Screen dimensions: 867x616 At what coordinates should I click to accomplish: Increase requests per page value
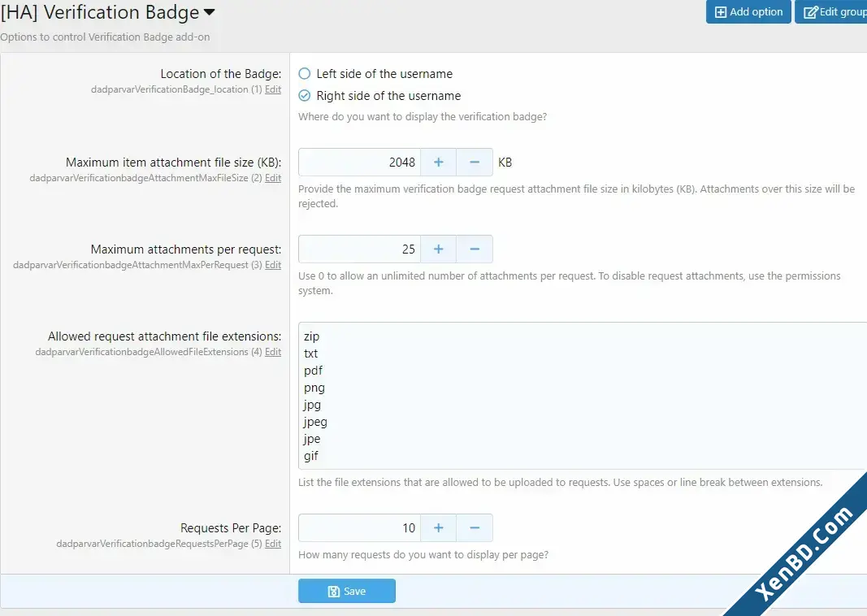point(439,527)
